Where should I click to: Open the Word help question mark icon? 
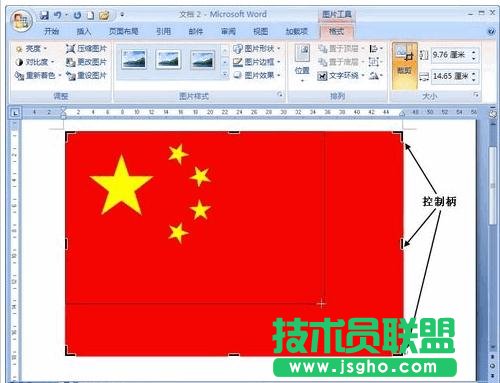tap(491, 31)
